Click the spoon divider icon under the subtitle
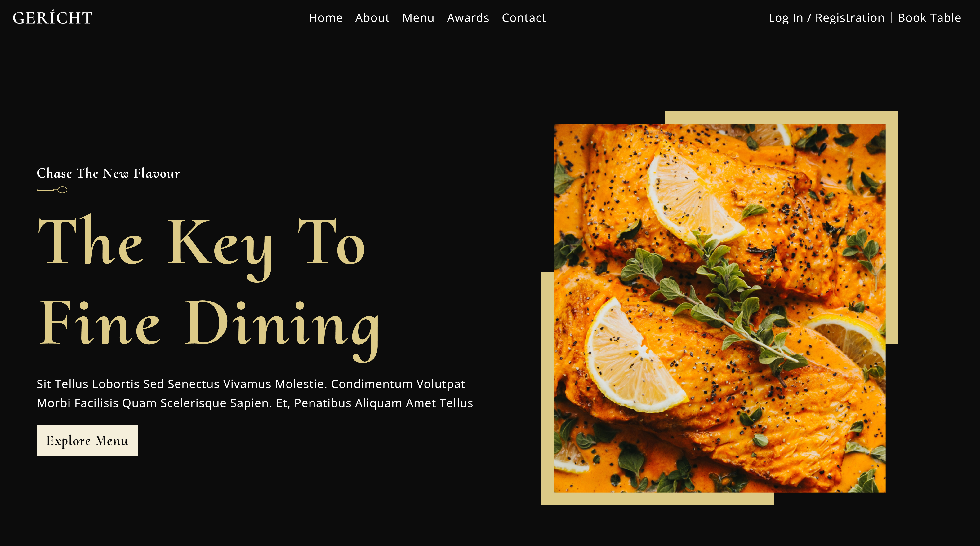Screen dimensions: 980x546 [52, 190]
